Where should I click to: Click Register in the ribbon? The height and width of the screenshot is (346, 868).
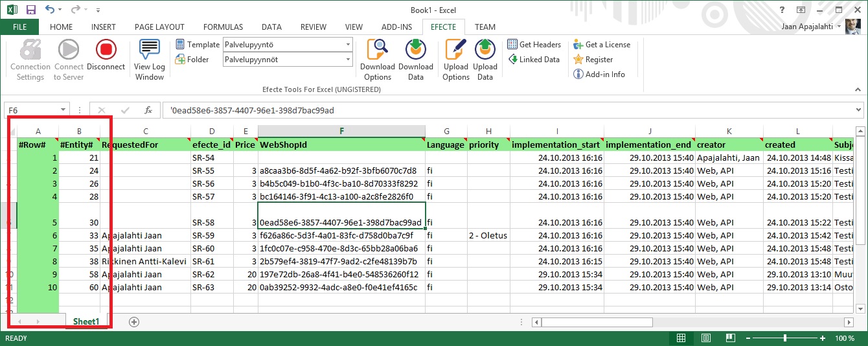593,59
